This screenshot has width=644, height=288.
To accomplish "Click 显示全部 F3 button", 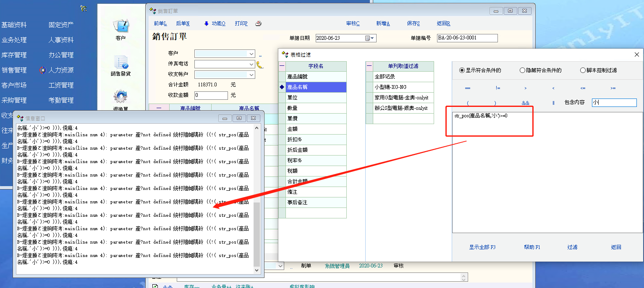I will tap(482, 247).
